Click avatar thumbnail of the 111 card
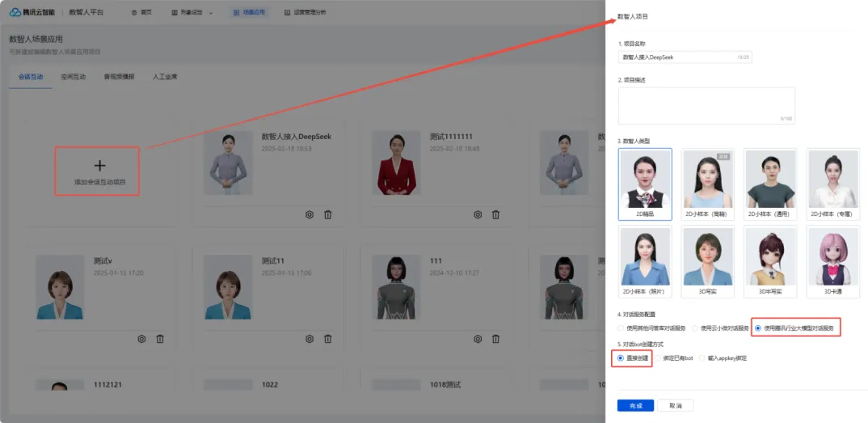Screen dimensions: 868x423 click(x=396, y=287)
